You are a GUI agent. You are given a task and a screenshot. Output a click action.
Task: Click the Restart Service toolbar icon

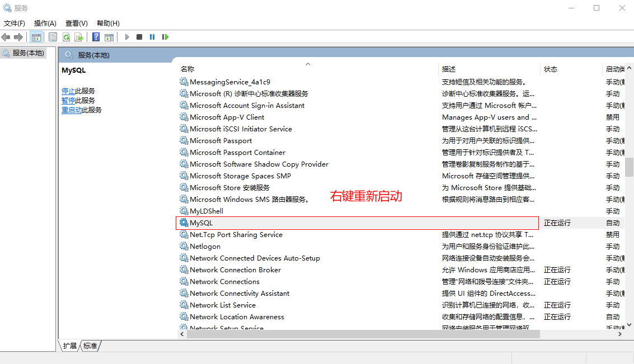point(165,37)
